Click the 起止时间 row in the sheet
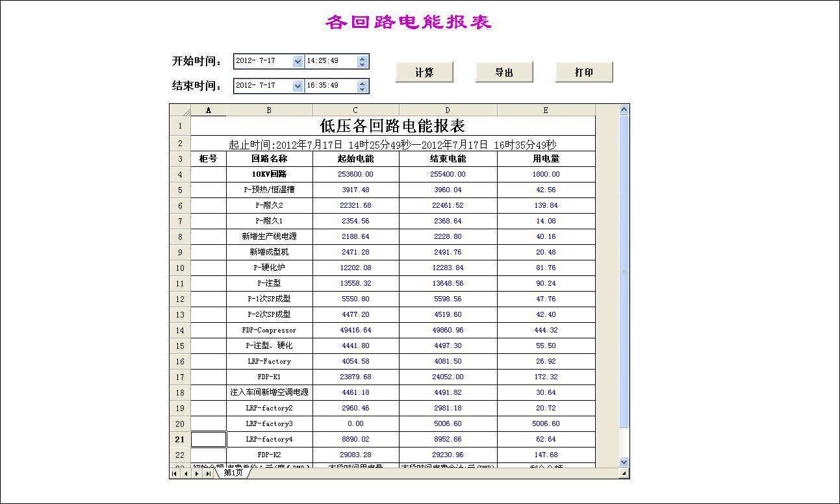The width and height of the screenshot is (840, 504). (393, 144)
